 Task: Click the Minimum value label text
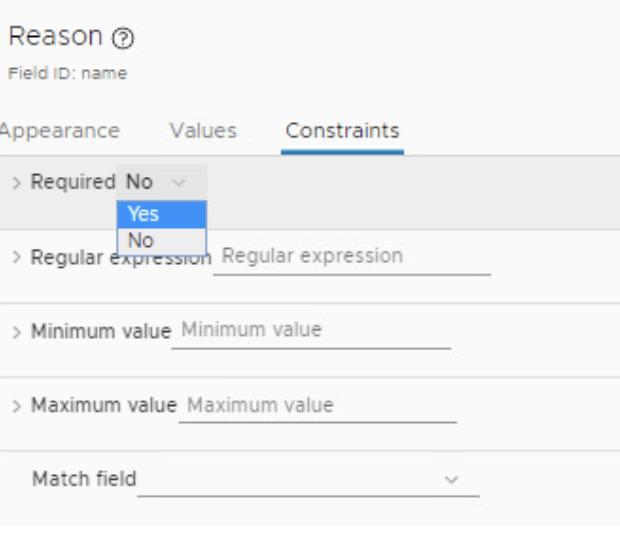pos(101,331)
